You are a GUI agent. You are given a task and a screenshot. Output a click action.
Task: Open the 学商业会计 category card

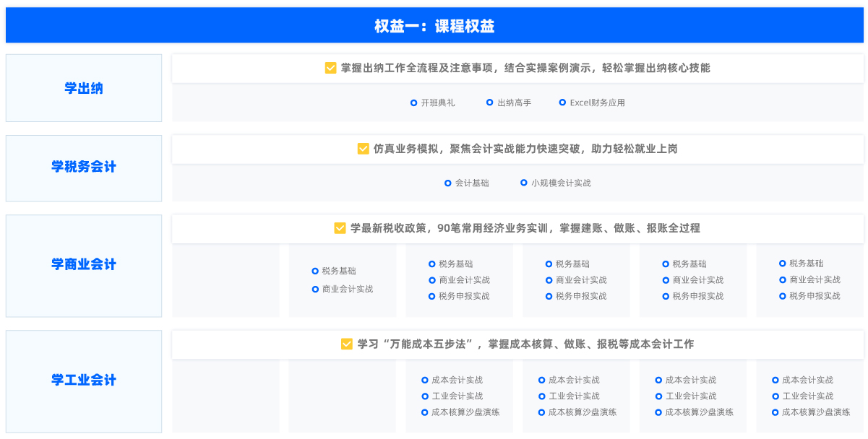84,265
